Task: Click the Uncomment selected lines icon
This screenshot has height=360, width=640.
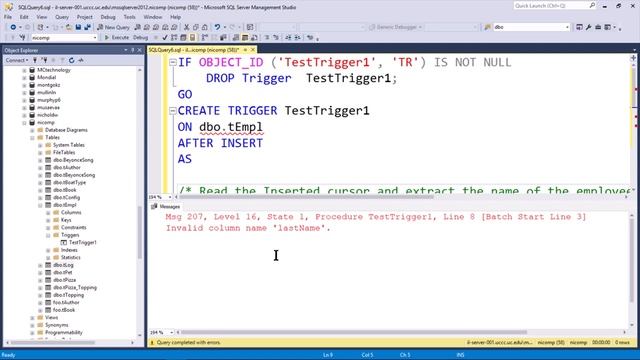Action: (x=276, y=38)
